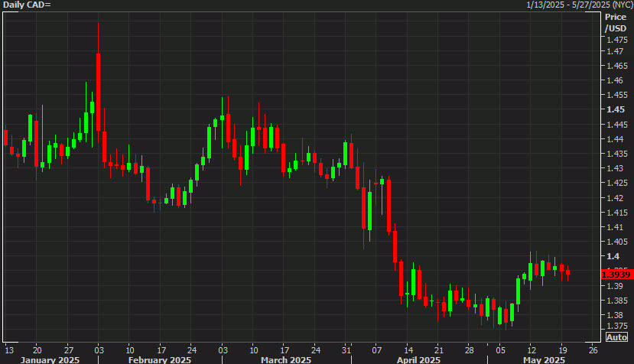This screenshot has width=634, height=364.
Task: Click the 26 date tick on time axis
Action: (593, 350)
